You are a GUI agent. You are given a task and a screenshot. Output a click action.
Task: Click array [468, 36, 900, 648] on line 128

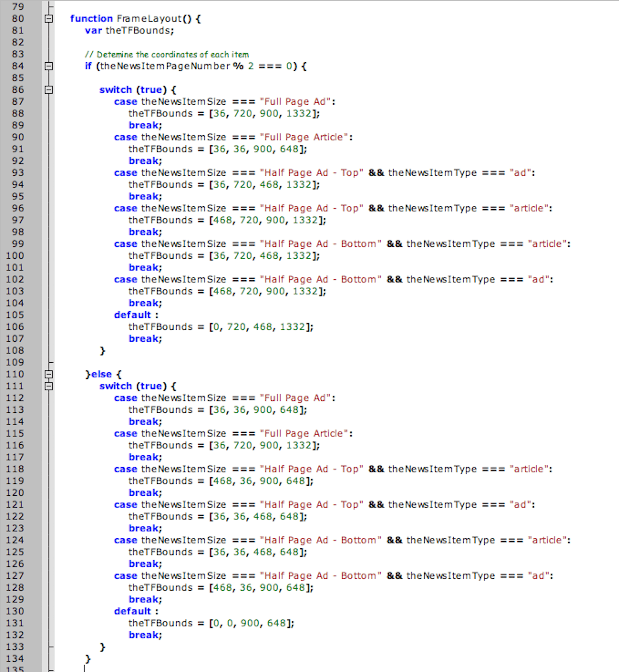pos(260,588)
